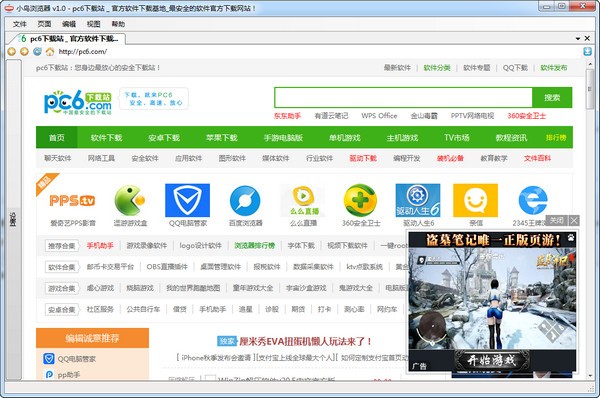Click the 文件百科 category link
The height and width of the screenshot is (398, 600).
[537, 158]
